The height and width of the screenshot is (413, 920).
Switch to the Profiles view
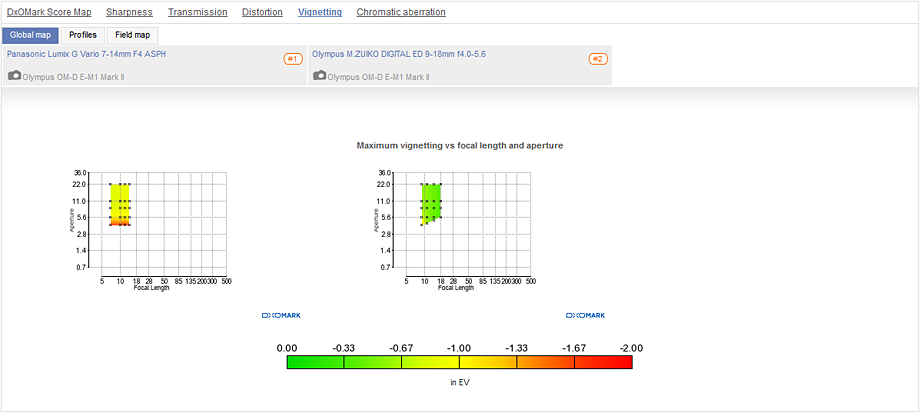pos(83,35)
